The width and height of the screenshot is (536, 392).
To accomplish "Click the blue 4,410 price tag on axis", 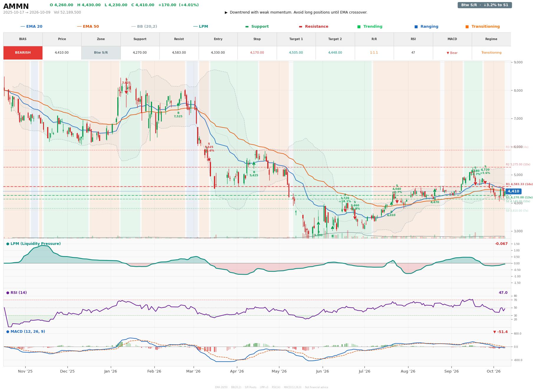I will [513, 191].
